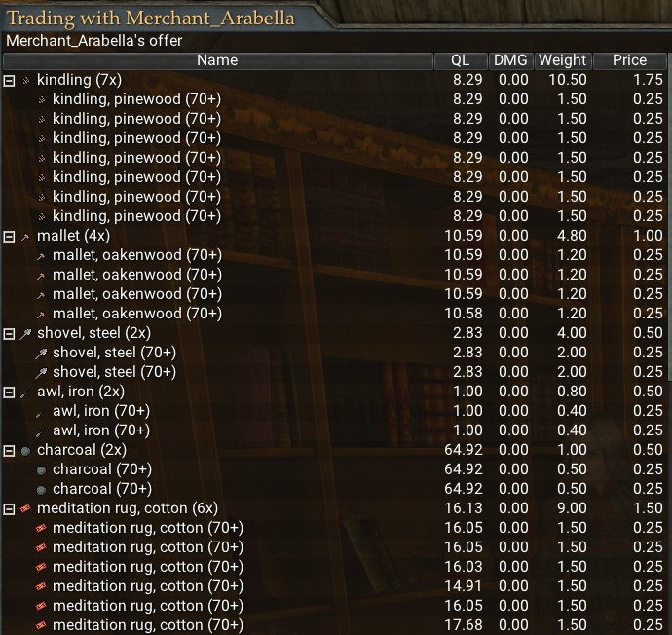Sort items by the QL column header
672x635 pixels.
(460, 60)
